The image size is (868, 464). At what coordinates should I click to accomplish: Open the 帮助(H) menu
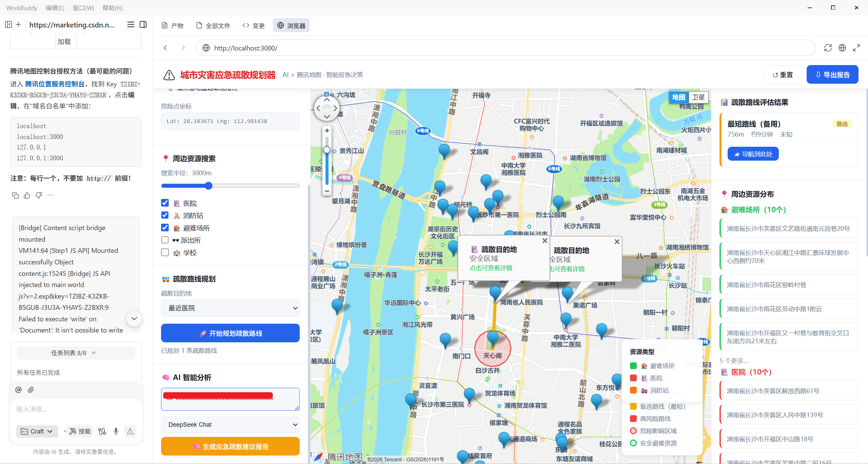tap(112, 8)
